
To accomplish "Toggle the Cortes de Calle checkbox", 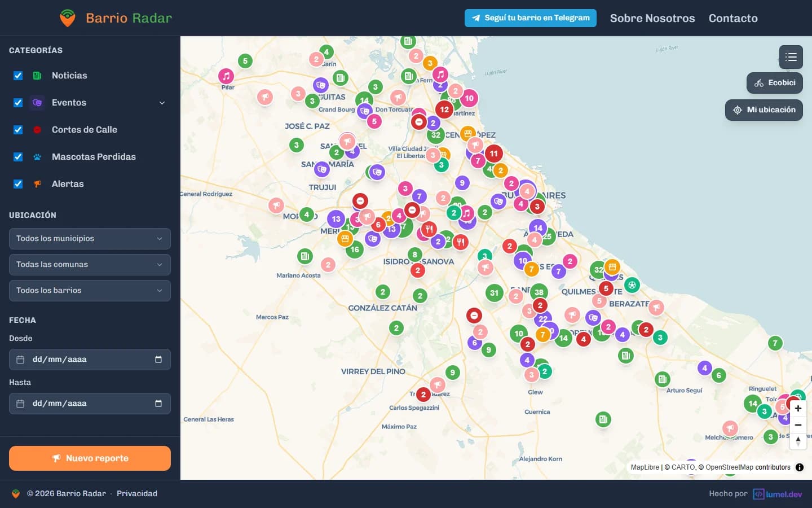I will [18, 130].
